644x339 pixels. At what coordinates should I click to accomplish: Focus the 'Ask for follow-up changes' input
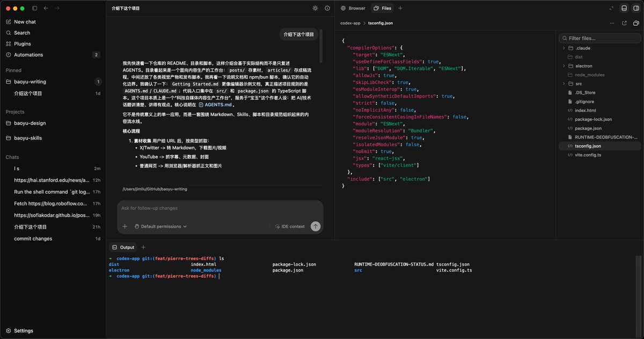tap(220, 208)
